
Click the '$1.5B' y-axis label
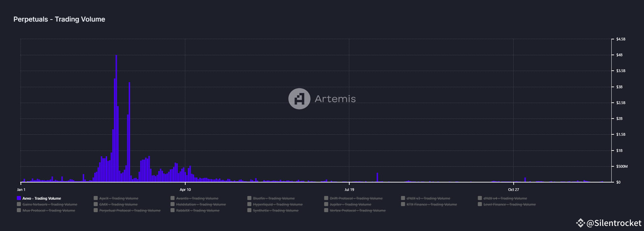[x=621, y=134]
